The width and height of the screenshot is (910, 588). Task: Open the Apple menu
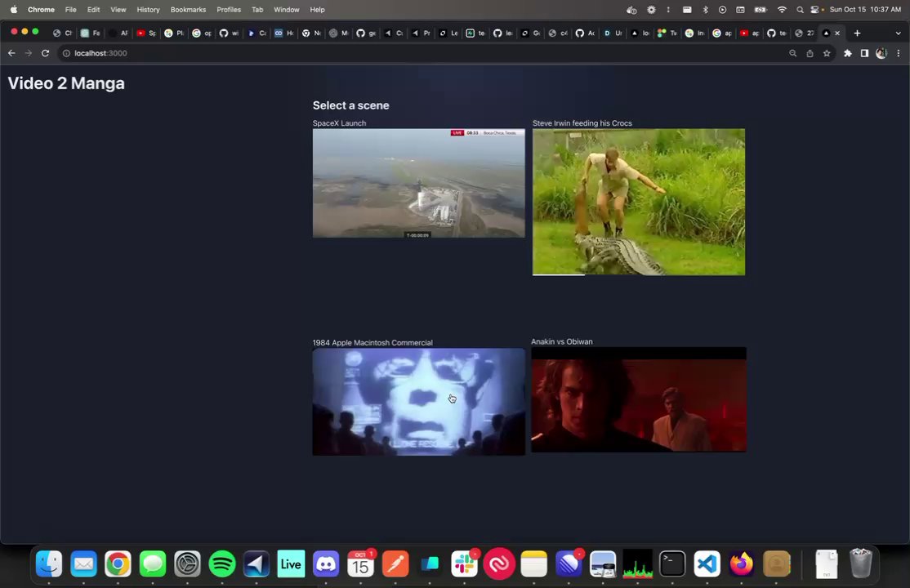click(13, 9)
